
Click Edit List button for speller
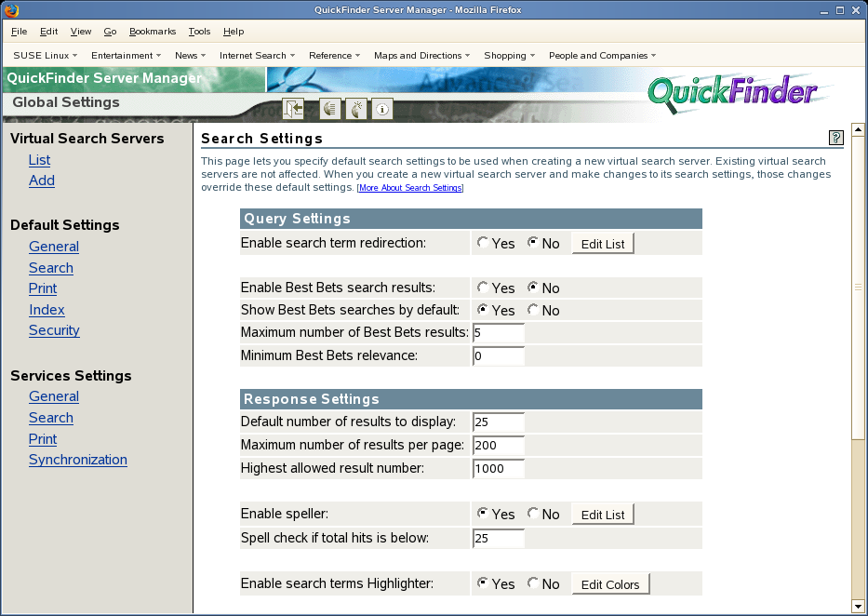click(x=603, y=515)
